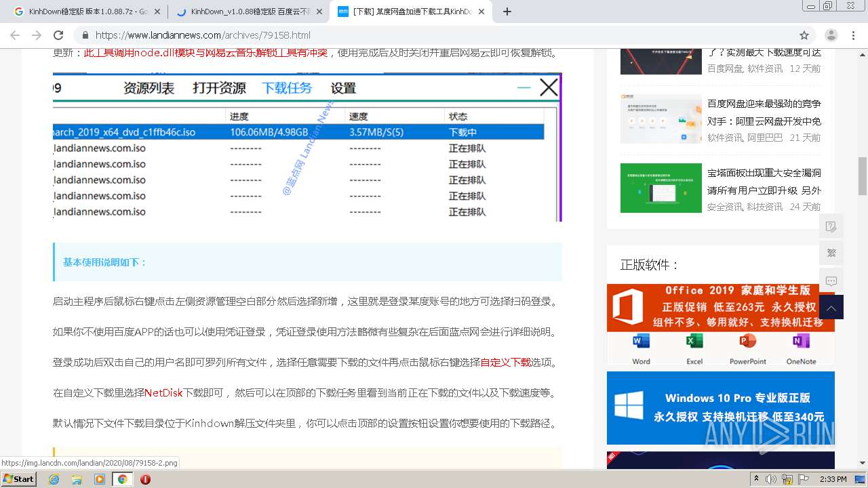The height and width of the screenshot is (488, 868).
Task: Open the 安全资讯 tag link
Action: pyautogui.click(x=725, y=207)
